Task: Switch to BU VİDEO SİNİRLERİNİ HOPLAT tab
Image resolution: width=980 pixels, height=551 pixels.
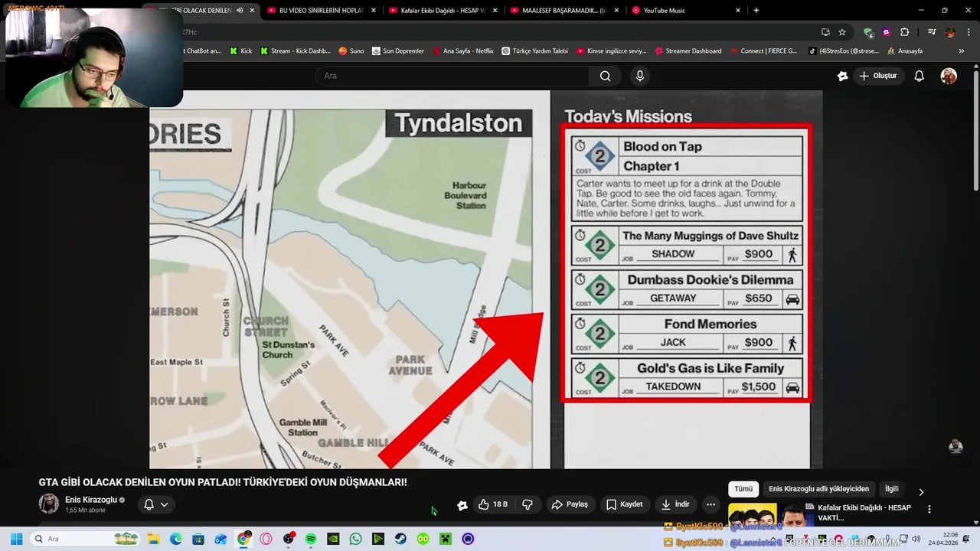Action: (322, 11)
